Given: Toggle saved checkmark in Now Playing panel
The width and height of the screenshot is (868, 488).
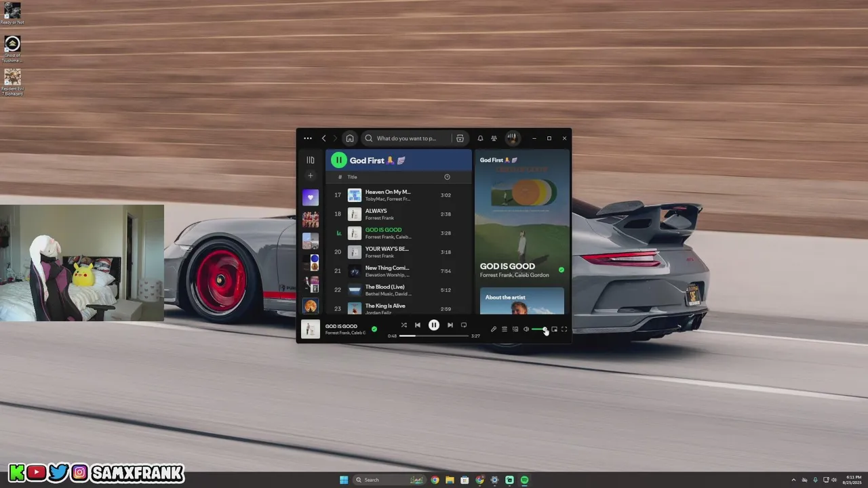Looking at the screenshot, I should click(x=561, y=270).
